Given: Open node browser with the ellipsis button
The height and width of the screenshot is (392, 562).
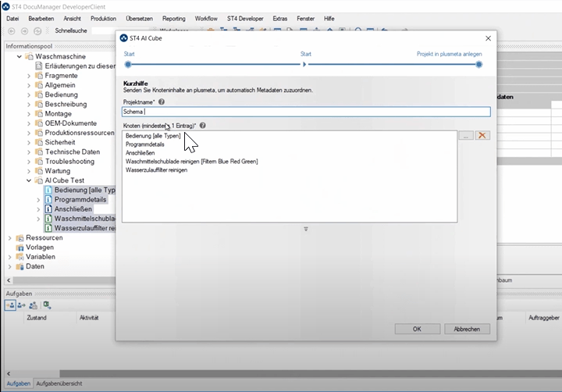Looking at the screenshot, I should point(466,135).
